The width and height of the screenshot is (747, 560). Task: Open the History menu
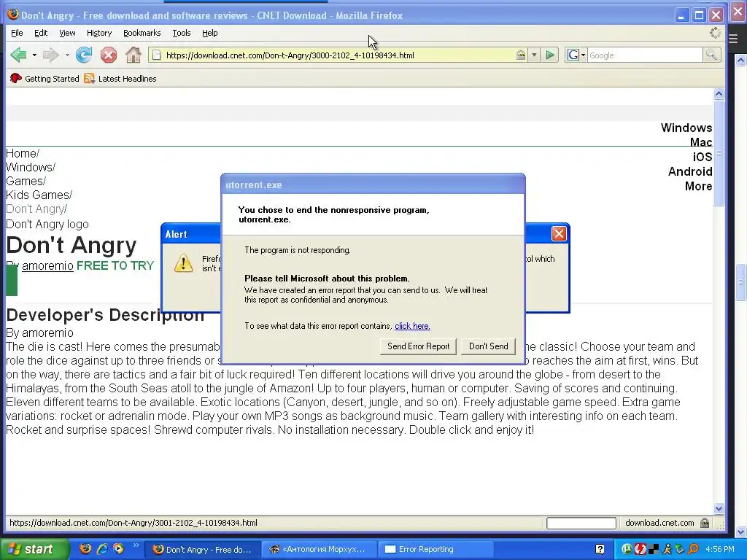99,33
